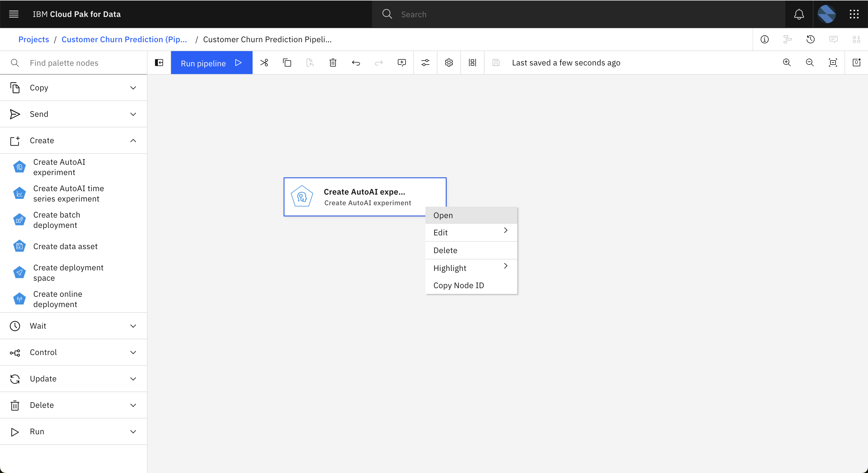
Task: Delete selection with the trash toolbar icon
Action: coord(333,63)
